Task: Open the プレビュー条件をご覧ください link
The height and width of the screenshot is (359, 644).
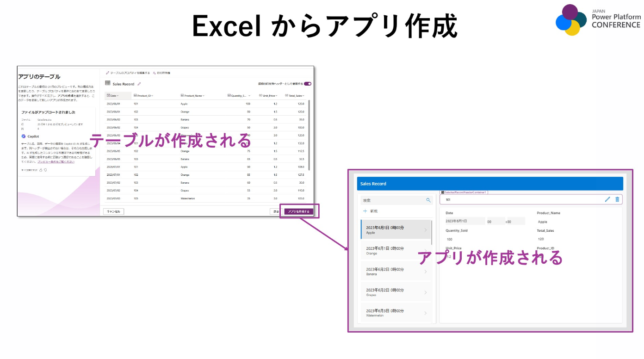Action: coord(56,162)
